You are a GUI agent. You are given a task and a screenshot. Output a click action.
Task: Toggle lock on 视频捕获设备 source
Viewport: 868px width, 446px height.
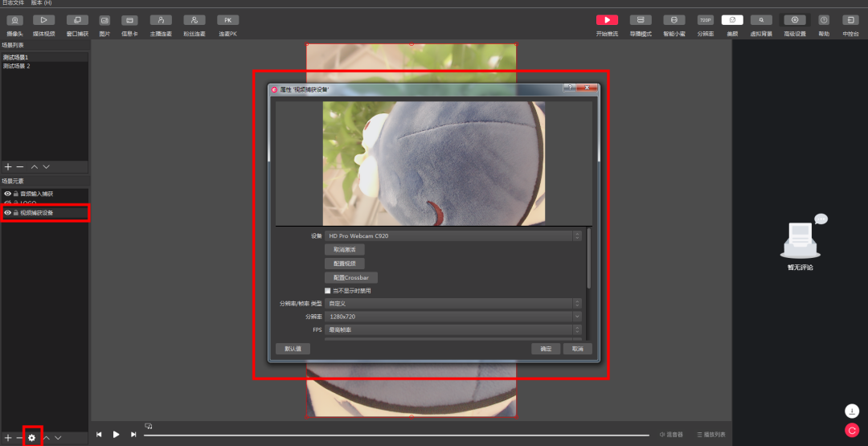(16, 212)
